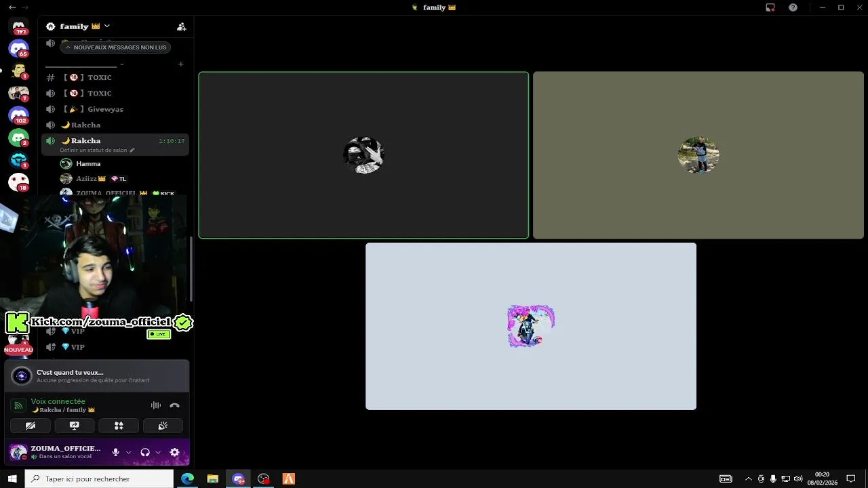Open File Explorer from the taskbar

point(212,479)
